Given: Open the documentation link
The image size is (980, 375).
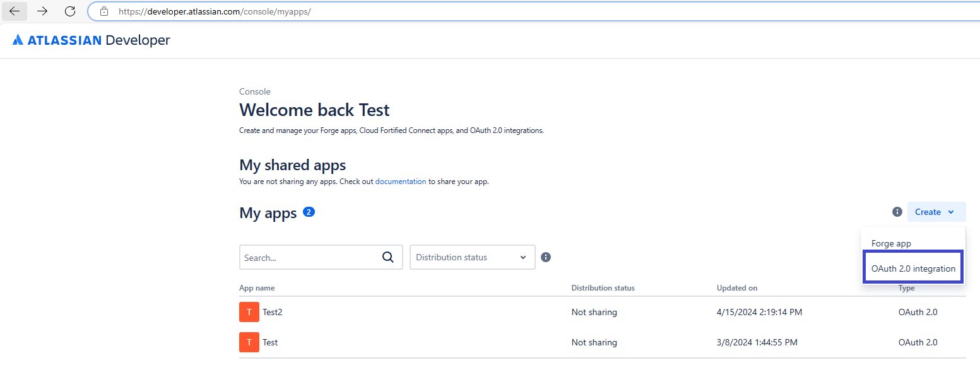Looking at the screenshot, I should coord(401,181).
